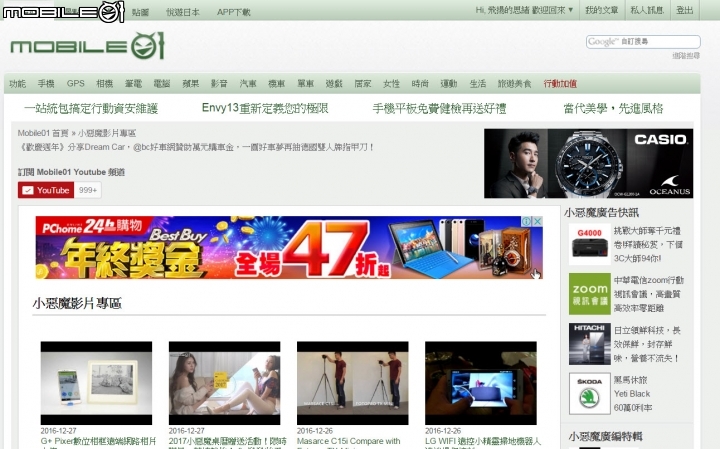Open the 挑戰大師等千元禮 ad text link
The image size is (720, 449).
[648, 244]
